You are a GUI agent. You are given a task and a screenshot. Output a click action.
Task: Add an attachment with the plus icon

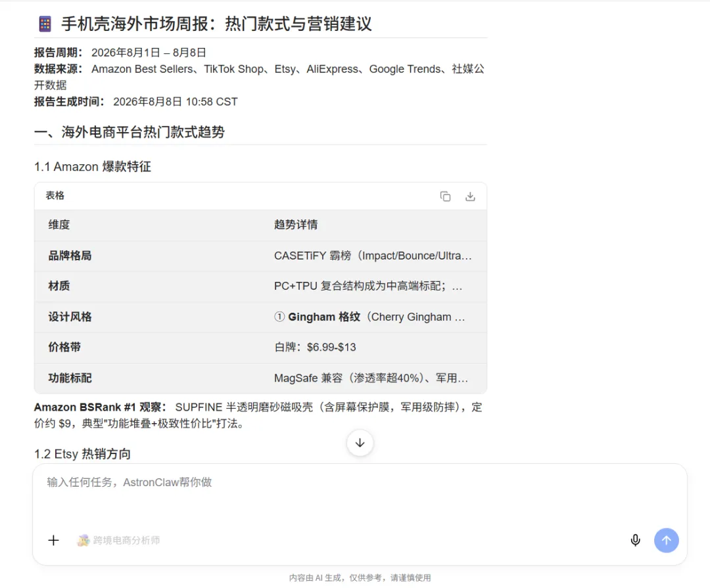[53, 540]
